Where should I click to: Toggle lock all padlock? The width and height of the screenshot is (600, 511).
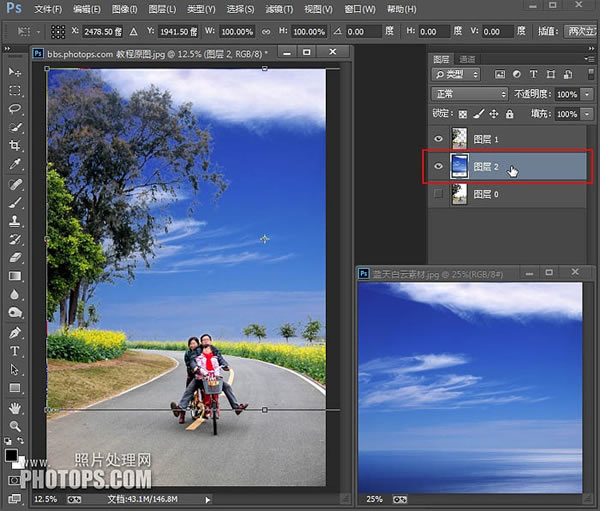click(x=510, y=114)
